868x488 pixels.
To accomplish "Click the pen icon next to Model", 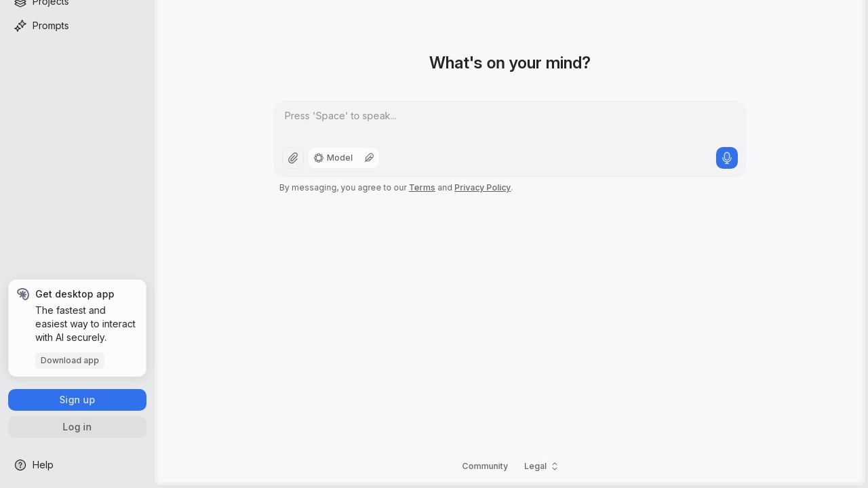I will click(x=370, y=158).
